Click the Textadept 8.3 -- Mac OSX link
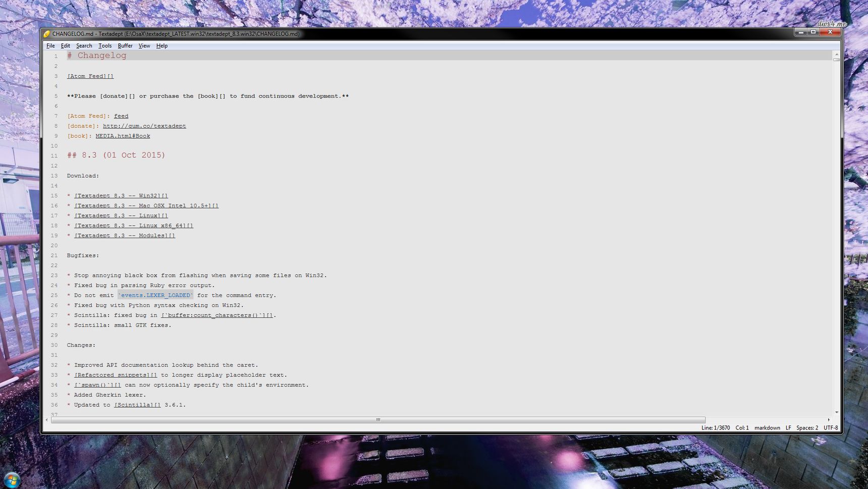The width and height of the screenshot is (868, 489). (146, 206)
